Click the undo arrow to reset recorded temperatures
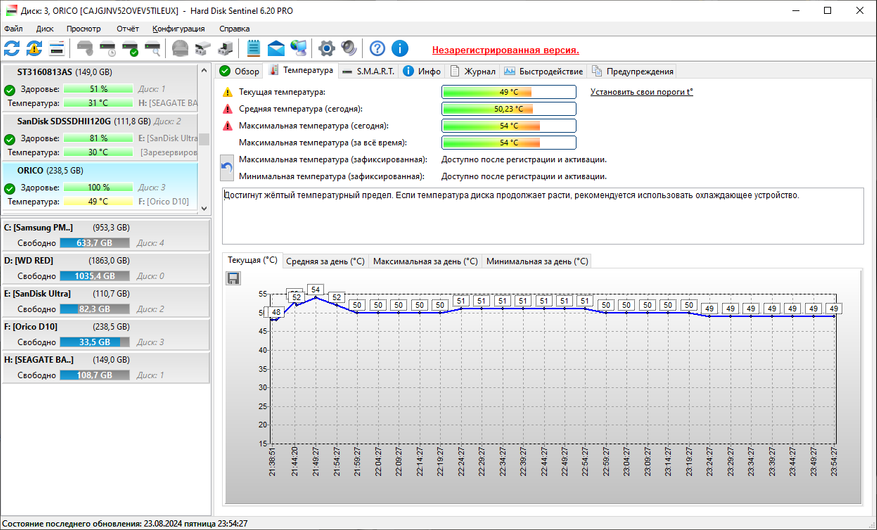The image size is (877, 530). point(227,167)
